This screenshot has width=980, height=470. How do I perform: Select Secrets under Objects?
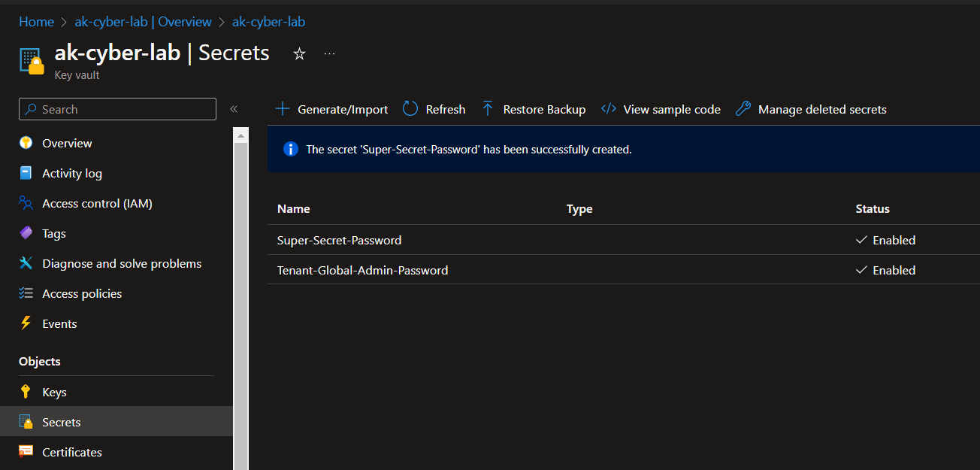(x=116, y=422)
